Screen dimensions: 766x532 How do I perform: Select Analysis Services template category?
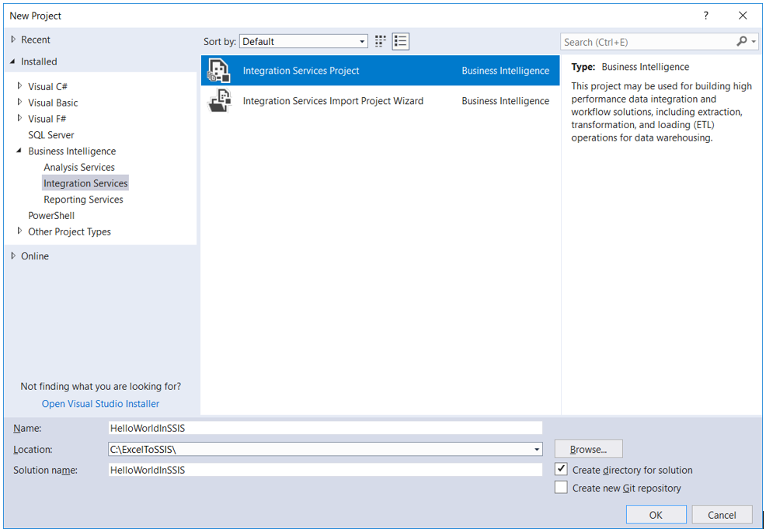[x=79, y=167]
